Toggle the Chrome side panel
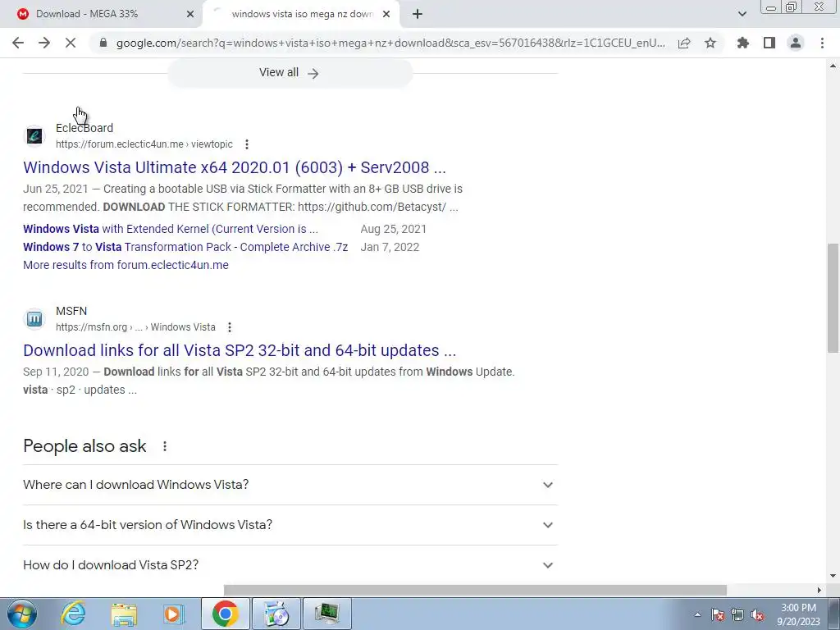 769,43
